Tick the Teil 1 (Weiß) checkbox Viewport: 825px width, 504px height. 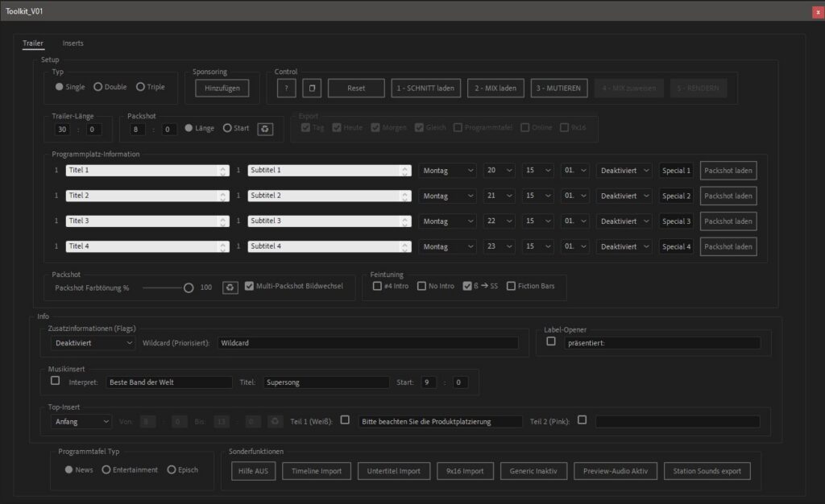[345, 420]
